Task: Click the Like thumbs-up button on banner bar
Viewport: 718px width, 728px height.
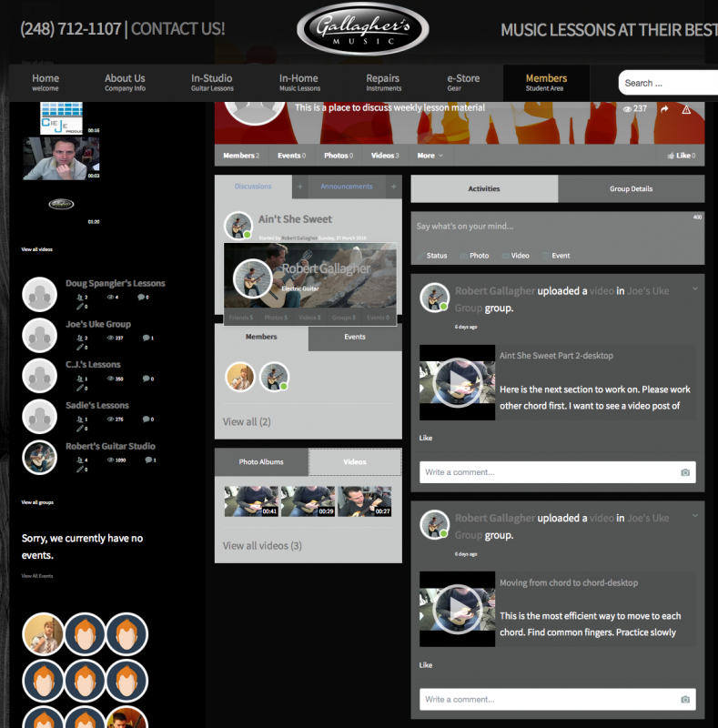Action: click(x=682, y=156)
